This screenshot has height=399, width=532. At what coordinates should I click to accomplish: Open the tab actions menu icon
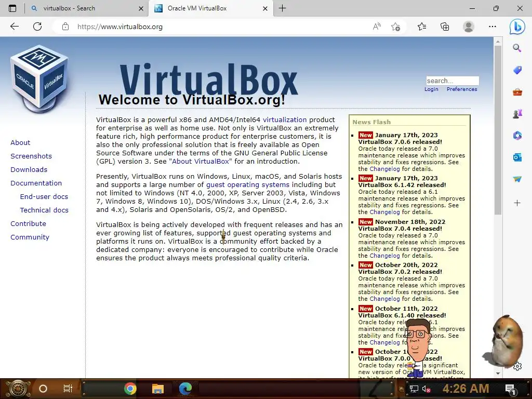(x=12, y=8)
